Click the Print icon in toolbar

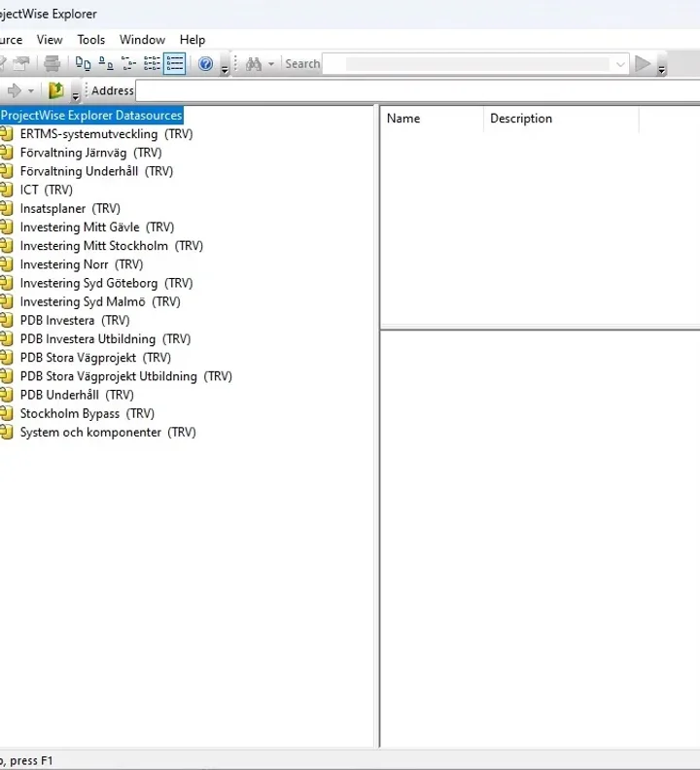tap(52, 64)
